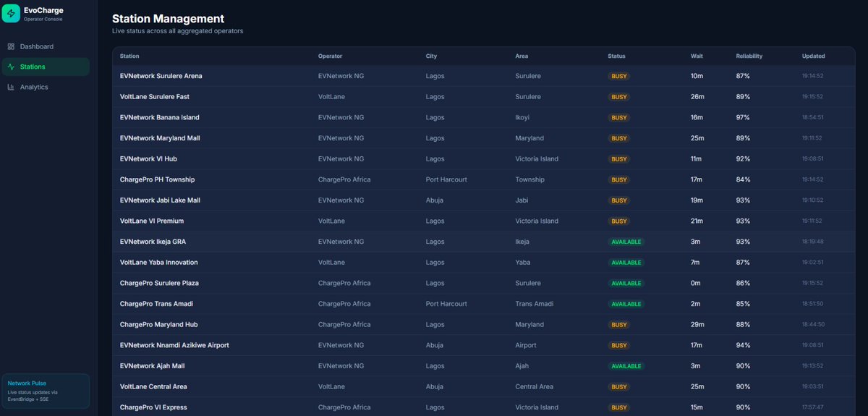This screenshot has height=416, width=868.
Task: Click the 26m wait value for VoltLane Surulere Fast
Action: [696, 96]
